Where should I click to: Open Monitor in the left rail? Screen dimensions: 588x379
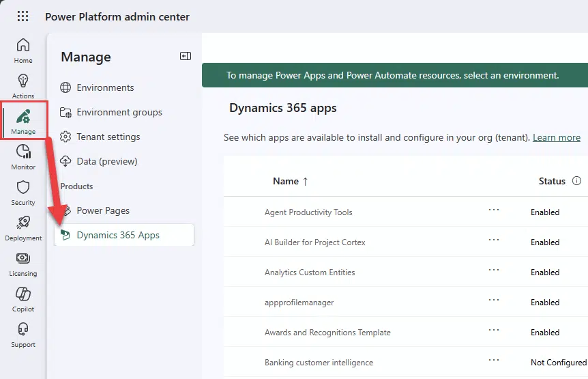point(23,157)
